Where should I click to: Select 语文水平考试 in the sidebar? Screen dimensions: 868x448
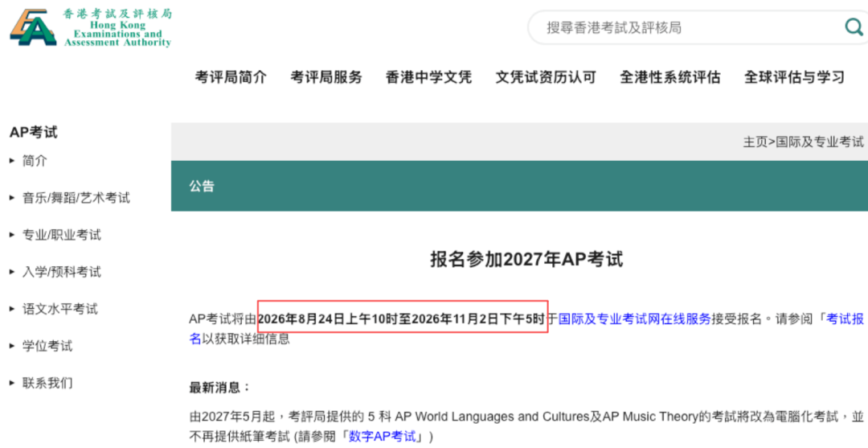59,309
